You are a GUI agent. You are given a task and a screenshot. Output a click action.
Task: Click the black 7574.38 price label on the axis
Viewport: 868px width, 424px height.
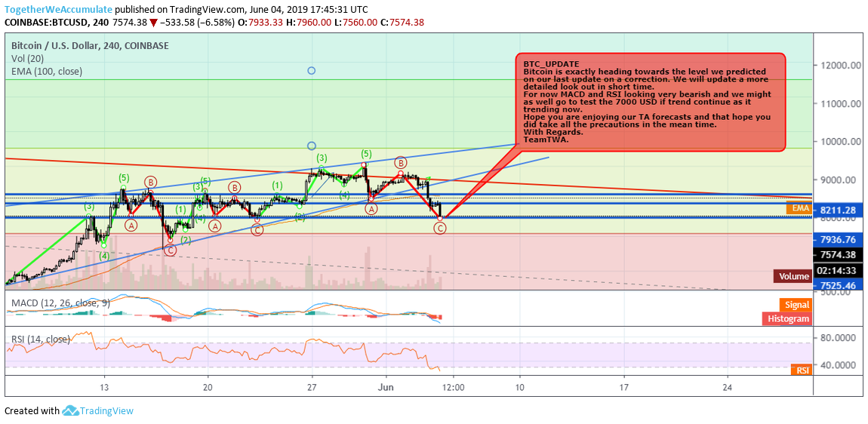click(x=838, y=254)
